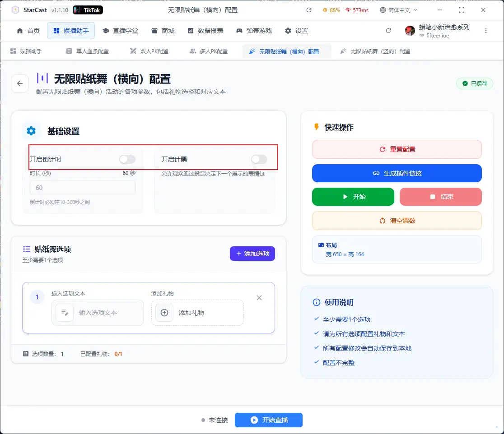Click the back arrow button
This screenshot has width=504, height=434.
(x=20, y=83)
